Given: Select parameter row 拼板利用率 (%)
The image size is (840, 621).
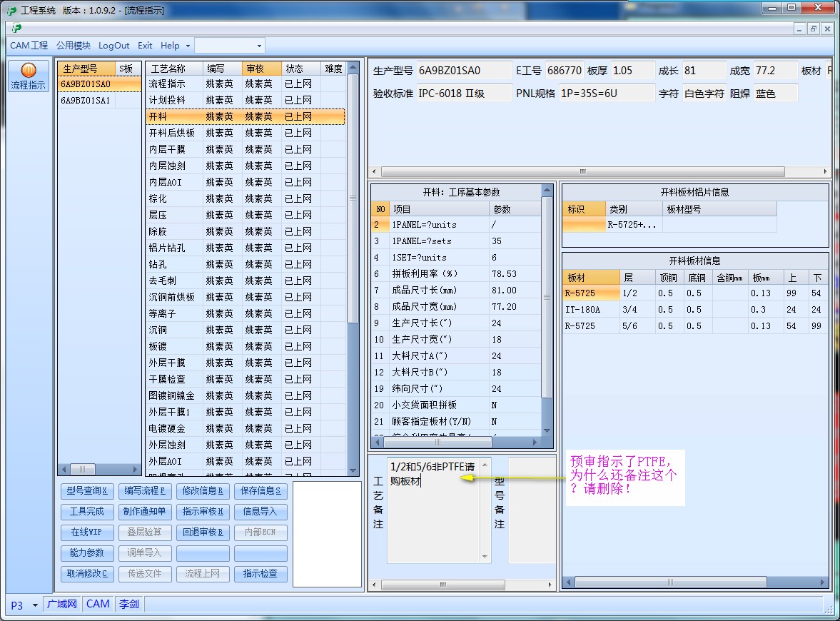Looking at the screenshot, I should 456,274.
